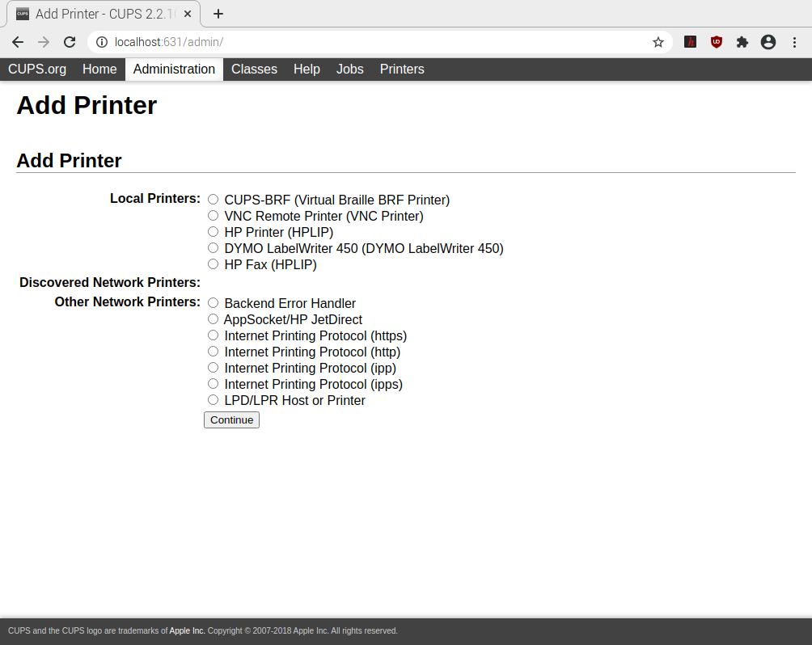This screenshot has width=812, height=645.
Task: View site information icon in address bar
Action: pyautogui.click(x=102, y=42)
